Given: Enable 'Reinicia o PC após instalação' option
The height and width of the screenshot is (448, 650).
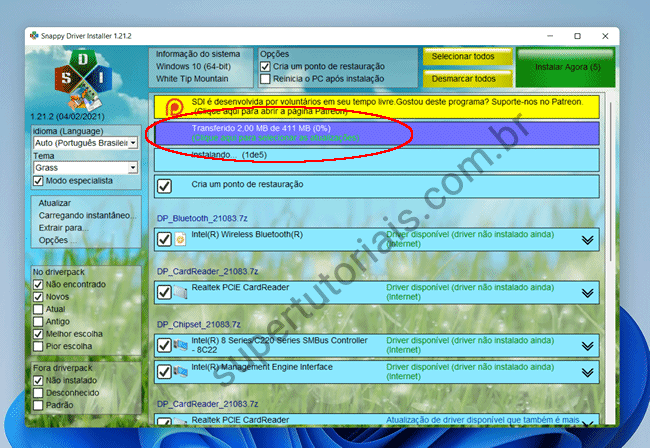Looking at the screenshot, I should (266, 80).
